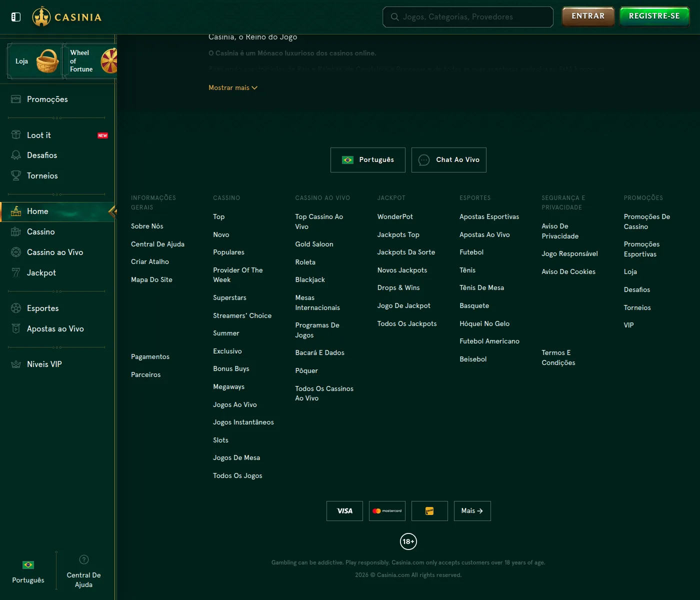Click the Mastercard payment icon
This screenshot has width=700, height=600.
pos(387,511)
